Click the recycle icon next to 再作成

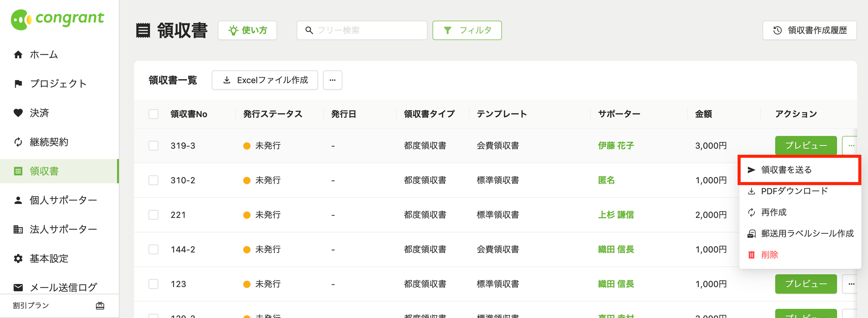[751, 212]
